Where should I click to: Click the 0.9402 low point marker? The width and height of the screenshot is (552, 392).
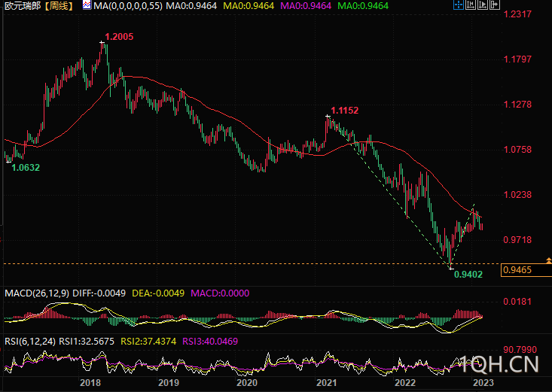tap(450, 266)
